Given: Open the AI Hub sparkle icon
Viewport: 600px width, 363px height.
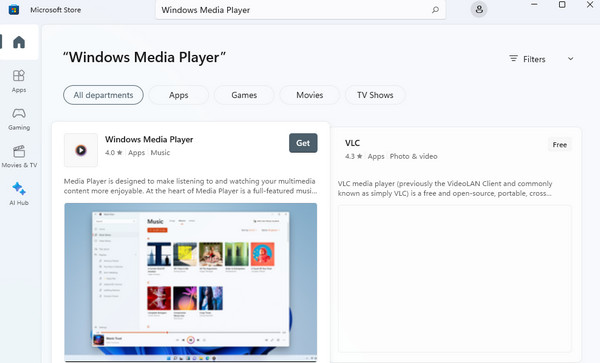Looking at the screenshot, I should (x=19, y=189).
